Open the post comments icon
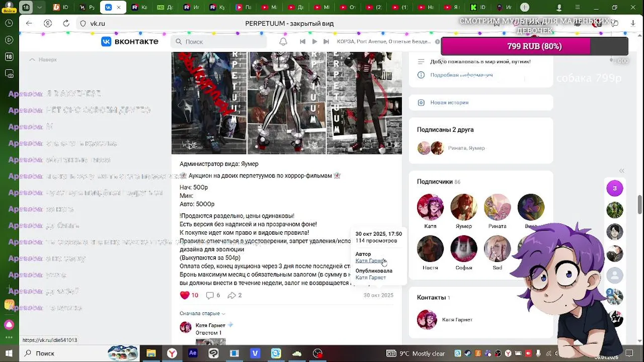This screenshot has width=644, height=362. point(210,295)
